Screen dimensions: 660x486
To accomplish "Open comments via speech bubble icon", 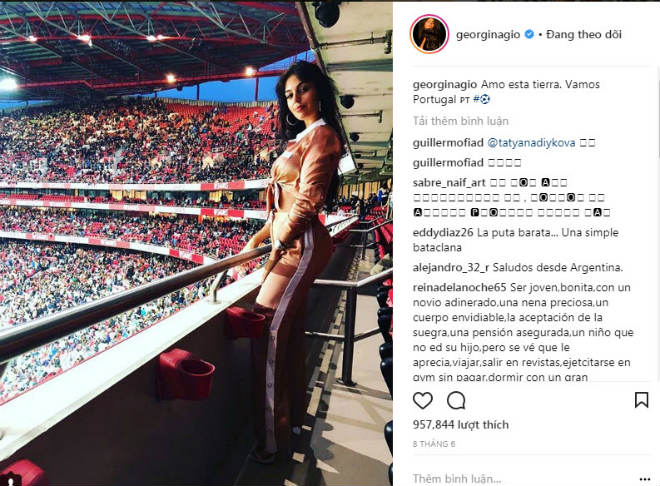I will click(x=456, y=401).
